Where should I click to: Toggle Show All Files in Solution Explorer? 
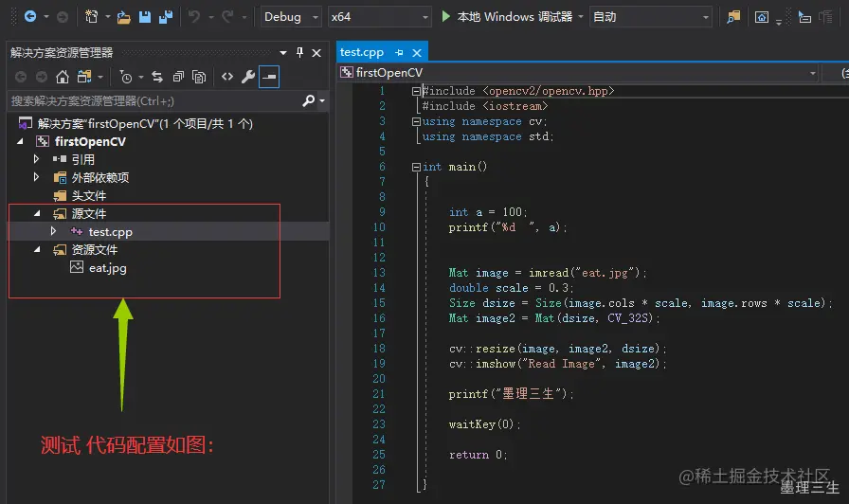tap(199, 77)
